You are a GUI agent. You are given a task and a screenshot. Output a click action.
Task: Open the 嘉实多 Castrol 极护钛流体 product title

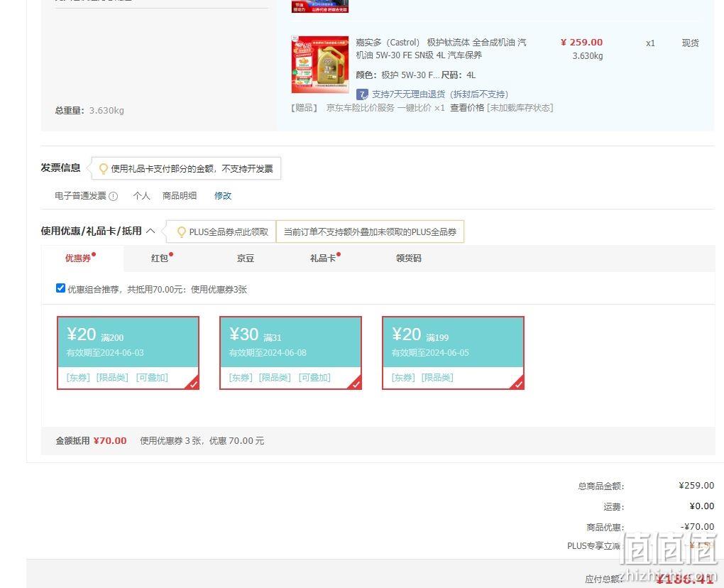tap(441, 48)
